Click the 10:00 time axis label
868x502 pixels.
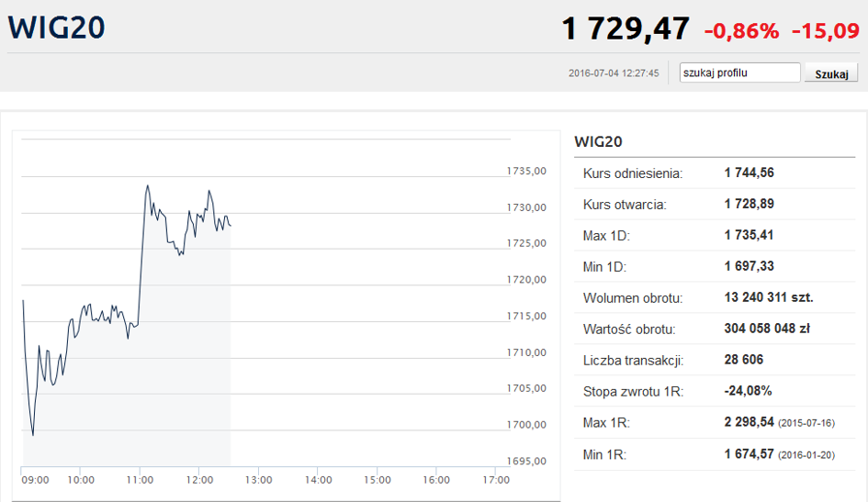81,480
